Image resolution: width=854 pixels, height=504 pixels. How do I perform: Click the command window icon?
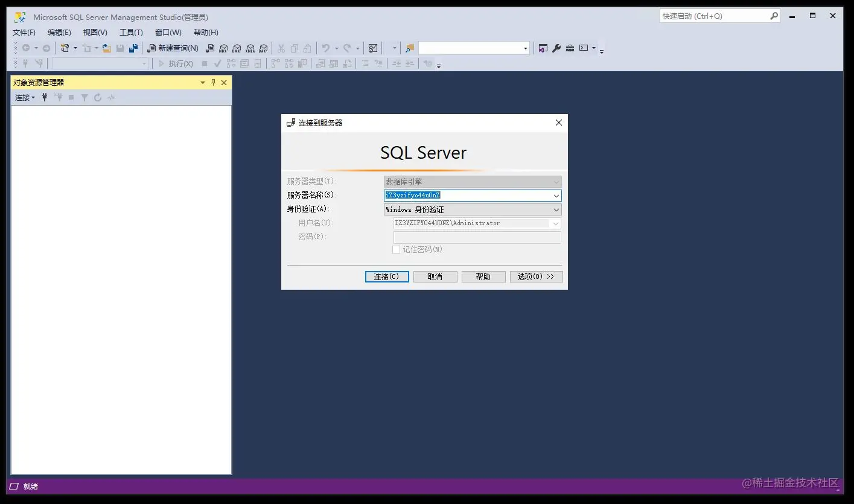point(584,48)
